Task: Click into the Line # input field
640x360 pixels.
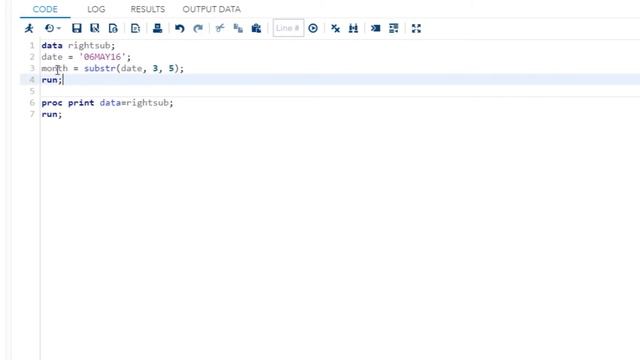Action: tap(288, 28)
